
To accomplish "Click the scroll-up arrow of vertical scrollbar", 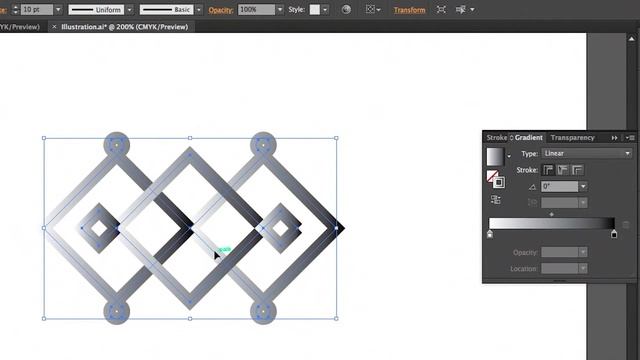I will pyautogui.click(x=631, y=39).
